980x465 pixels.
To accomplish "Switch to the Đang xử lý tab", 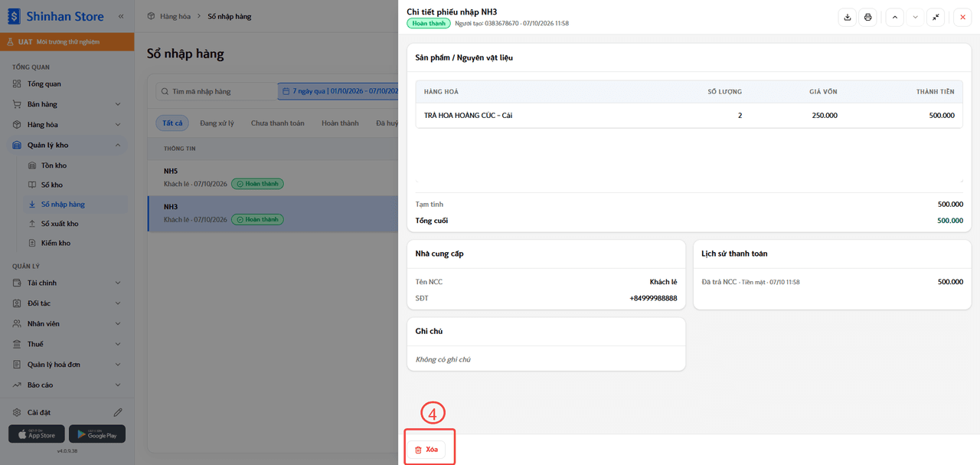I will [217, 123].
